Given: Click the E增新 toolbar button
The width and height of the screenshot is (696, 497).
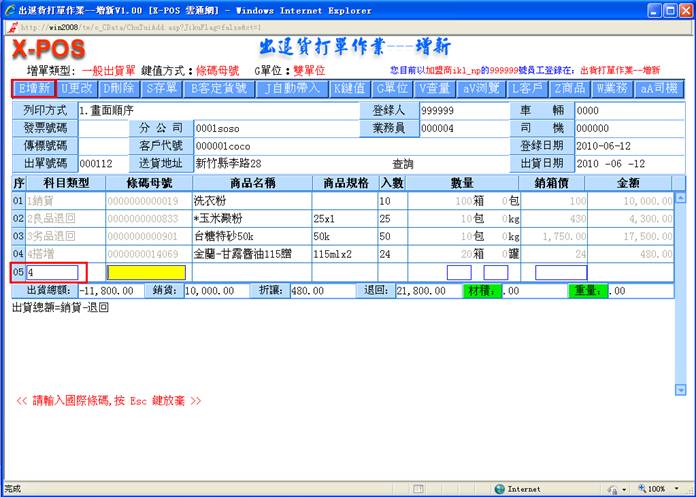Looking at the screenshot, I should click(34, 88).
